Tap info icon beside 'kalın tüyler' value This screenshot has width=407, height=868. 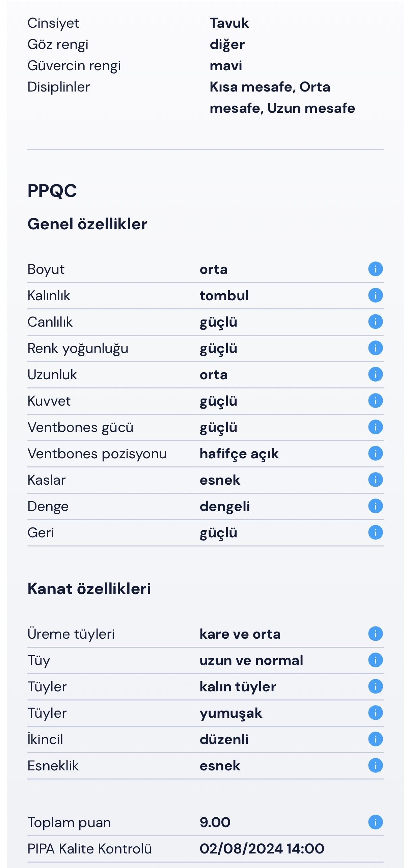click(x=375, y=687)
